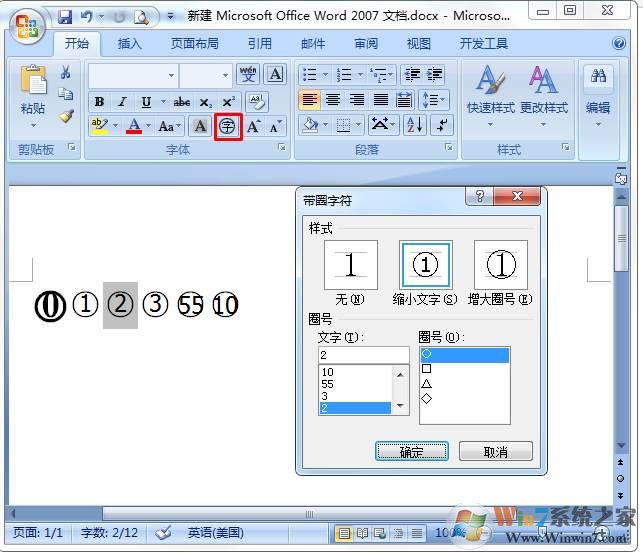Apply Character Border icon
Image resolution: width=643 pixels, height=552 pixels.
pos(275,75)
